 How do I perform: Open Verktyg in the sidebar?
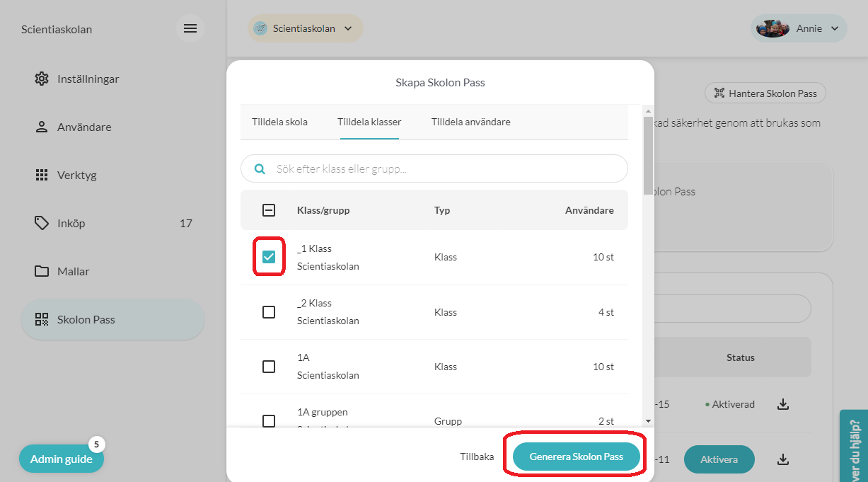pos(112,176)
